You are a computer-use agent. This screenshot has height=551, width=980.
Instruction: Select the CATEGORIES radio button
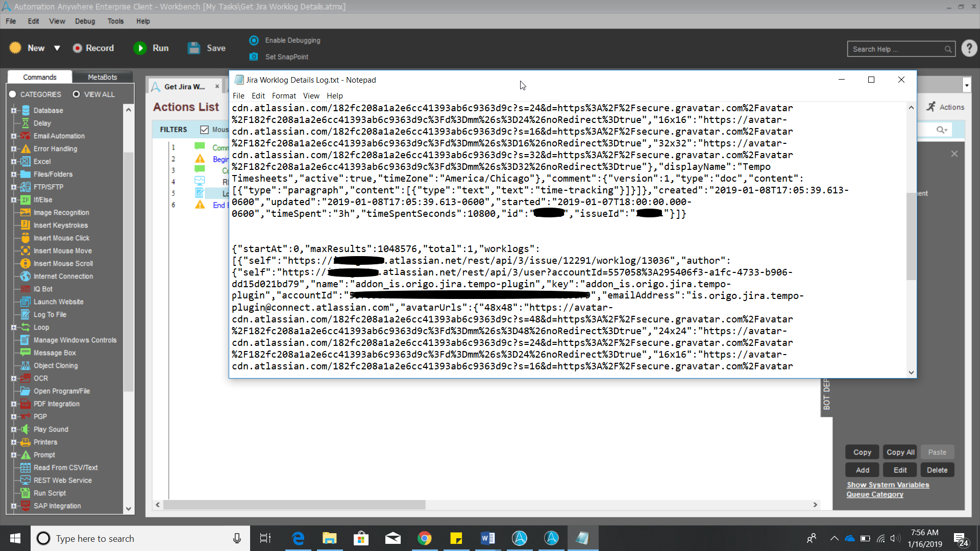pos(13,94)
